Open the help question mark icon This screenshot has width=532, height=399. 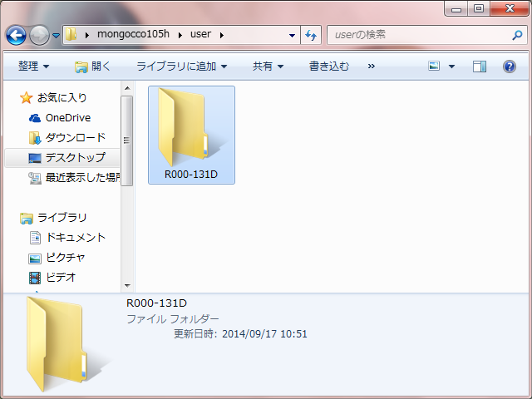point(510,66)
